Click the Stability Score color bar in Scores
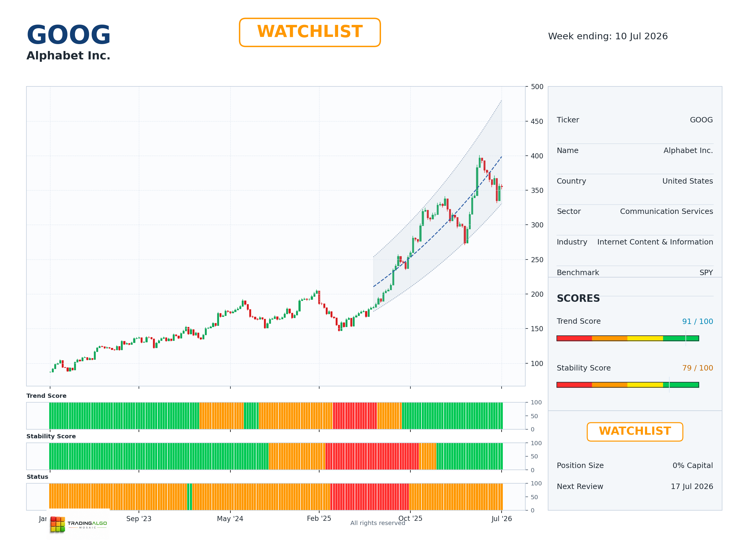Screen dimensions: 756x540 click(628, 385)
